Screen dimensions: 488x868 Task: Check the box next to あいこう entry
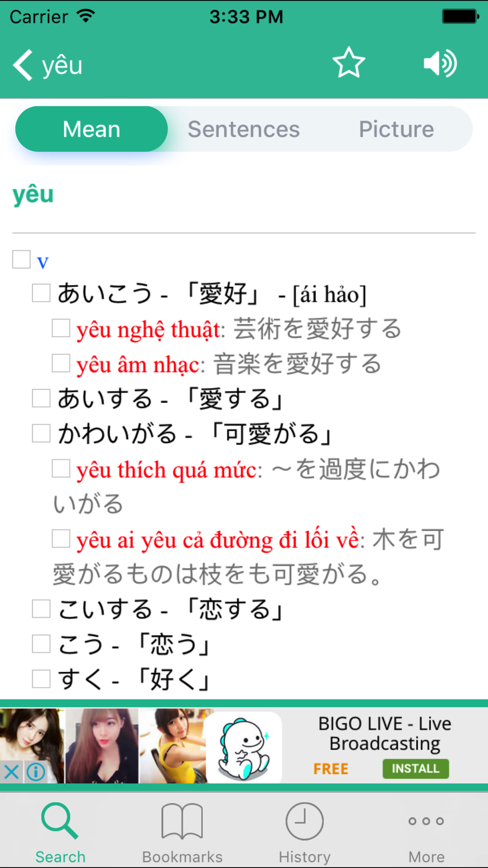click(41, 293)
